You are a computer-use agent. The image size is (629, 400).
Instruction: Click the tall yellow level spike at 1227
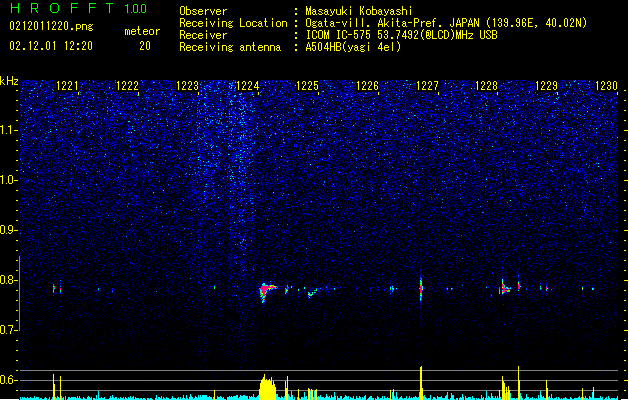[x=421, y=382]
